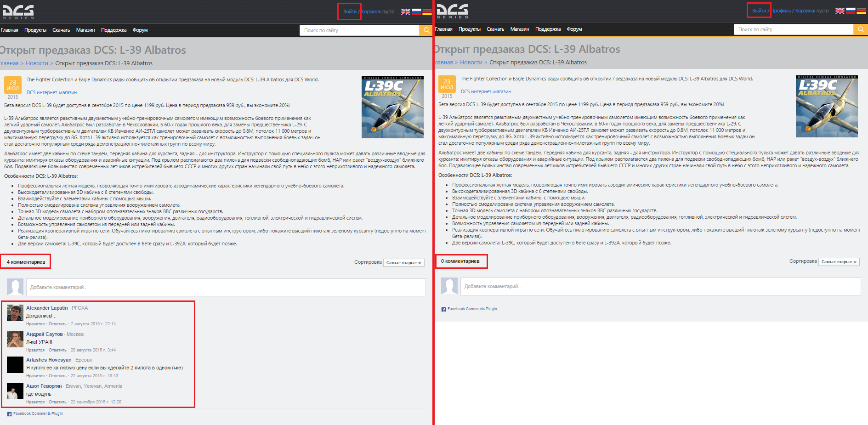Click the blank user avatar beside the left comment box
Image resolution: width=868 pixels, height=425 pixels.
[x=15, y=287]
